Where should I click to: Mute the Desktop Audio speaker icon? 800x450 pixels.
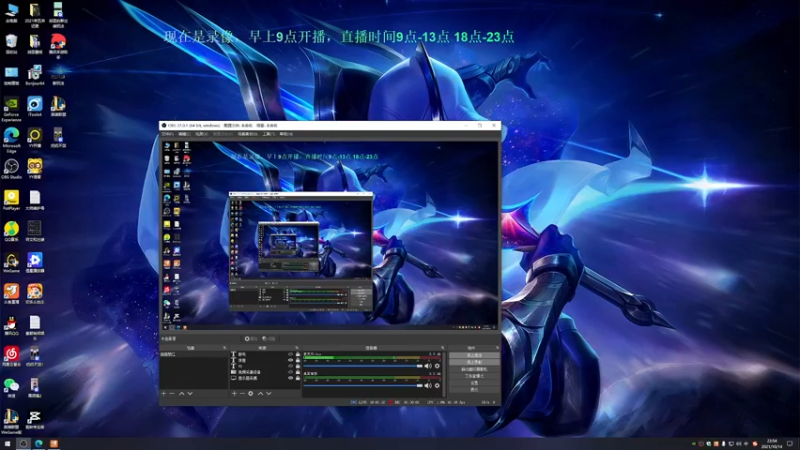(x=428, y=386)
